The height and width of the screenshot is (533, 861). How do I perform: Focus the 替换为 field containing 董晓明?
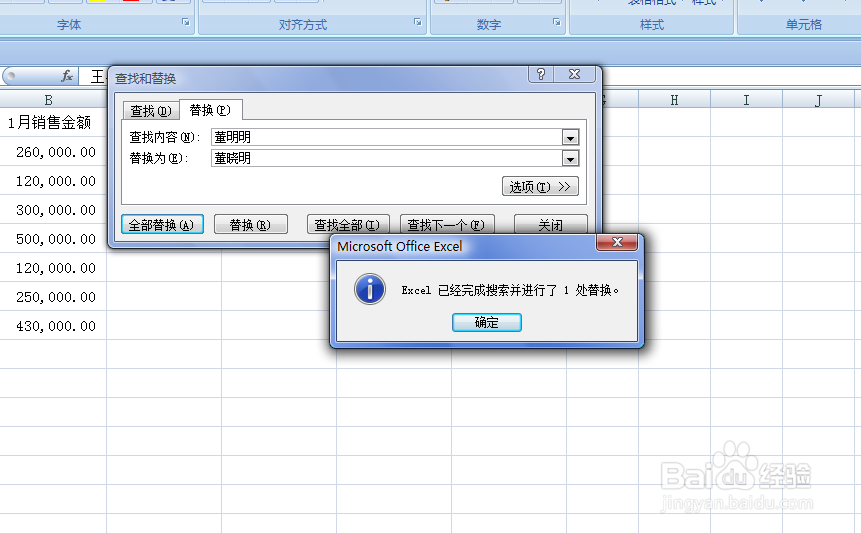point(387,159)
